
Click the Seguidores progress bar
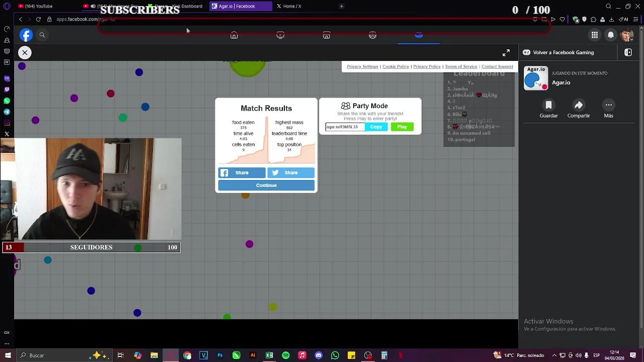(x=91, y=247)
